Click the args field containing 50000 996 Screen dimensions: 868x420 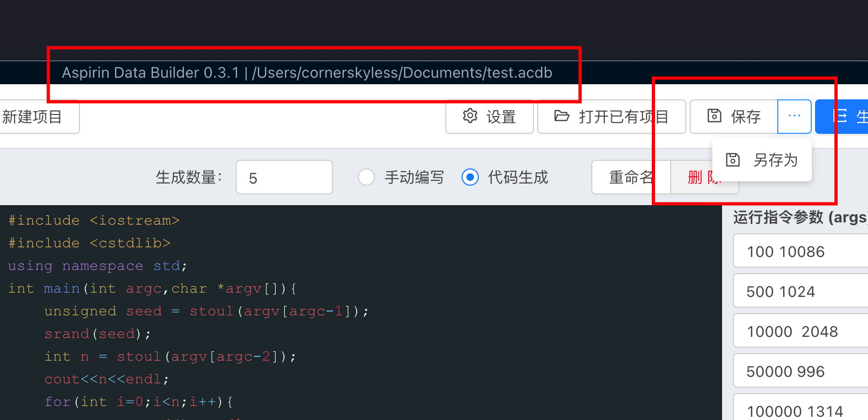click(800, 371)
